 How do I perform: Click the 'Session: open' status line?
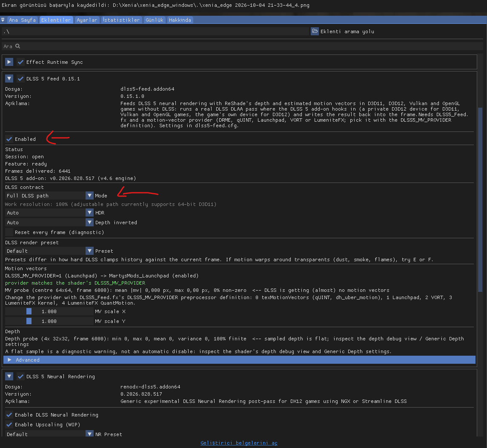(25, 157)
